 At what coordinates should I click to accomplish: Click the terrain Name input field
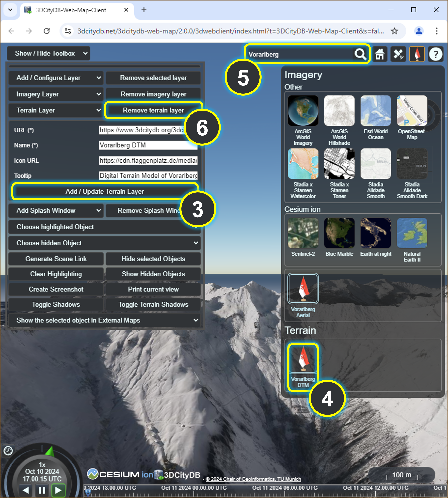[x=148, y=145]
